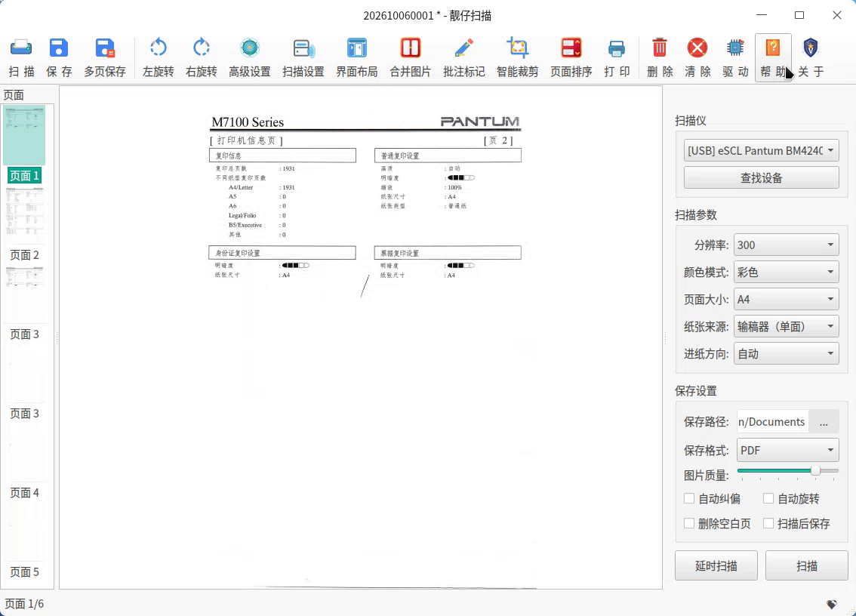Screen dimensions: 856x616
Task: Click the ... browse button for the save path
Action: tap(824, 422)
